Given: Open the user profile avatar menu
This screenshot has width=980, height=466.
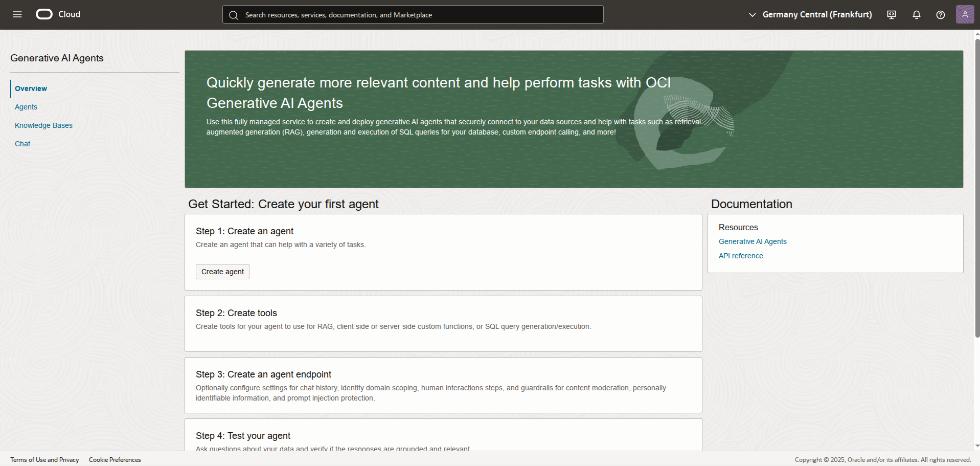Looking at the screenshot, I should (x=965, y=14).
